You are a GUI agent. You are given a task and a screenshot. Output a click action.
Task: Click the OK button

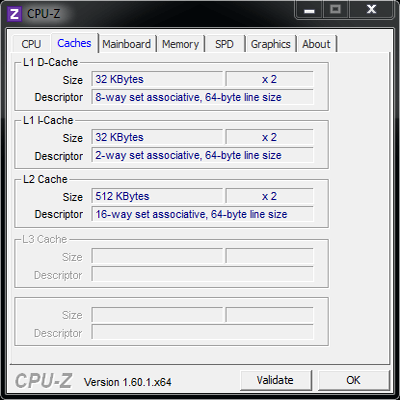coord(353,380)
